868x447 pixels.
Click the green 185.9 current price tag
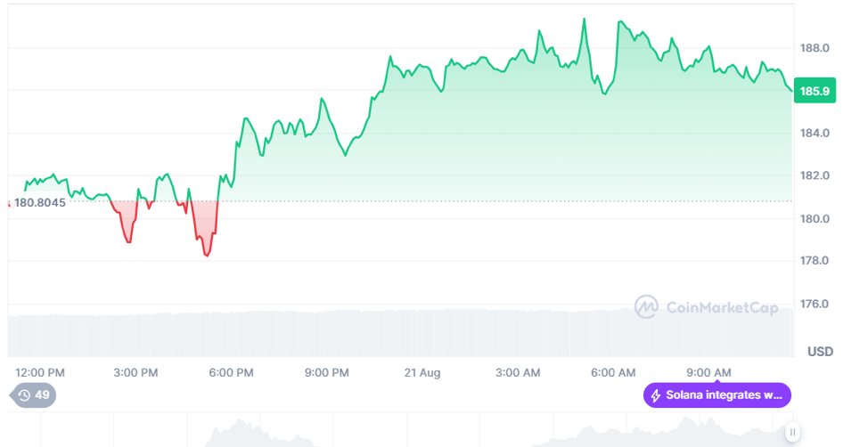pyautogui.click(x=815, y=91)
